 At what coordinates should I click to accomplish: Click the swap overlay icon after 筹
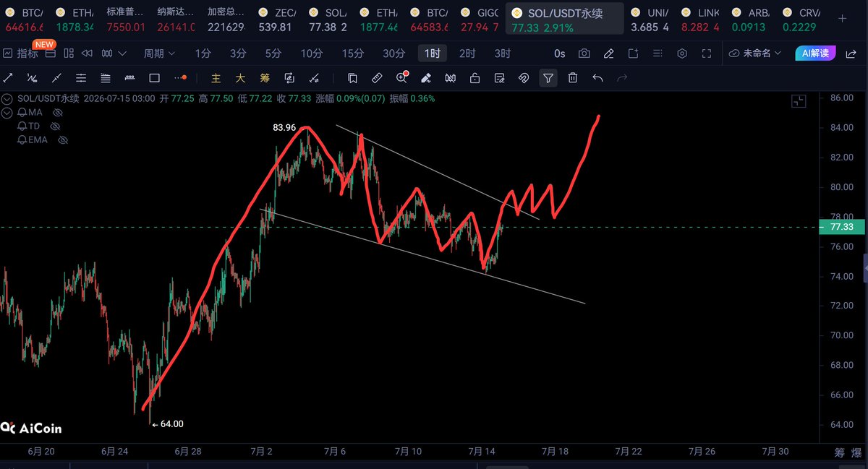click(x=289, y=78)
